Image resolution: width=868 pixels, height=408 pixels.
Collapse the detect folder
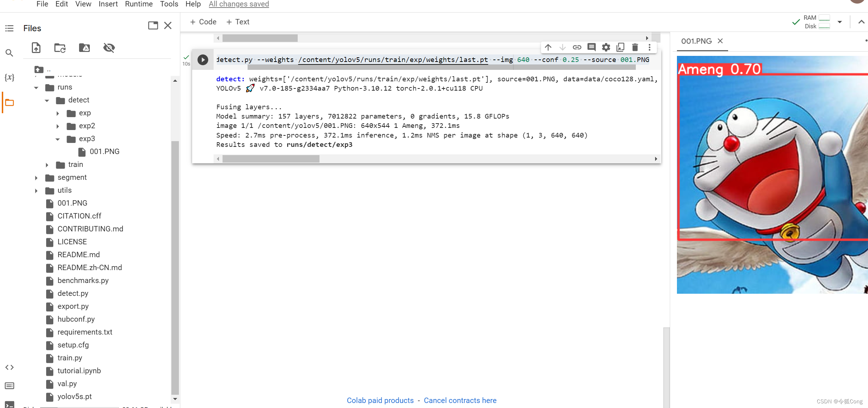47,100
